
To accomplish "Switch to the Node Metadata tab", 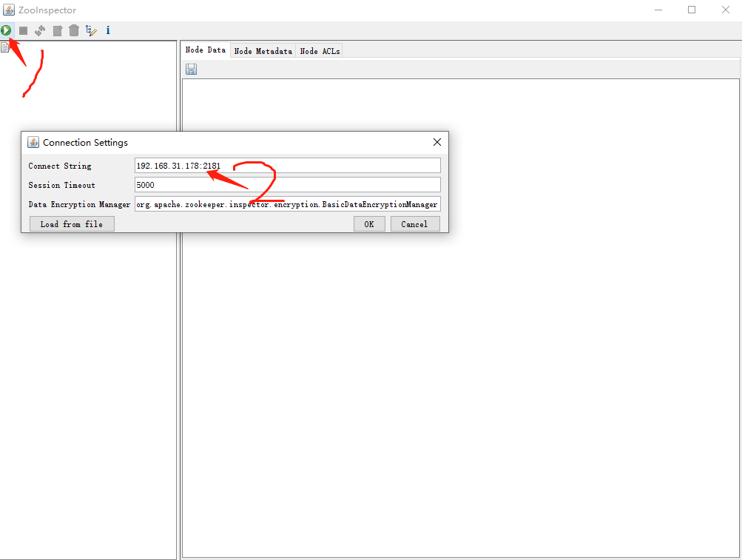I will pyautogui.click(x=263, y=51).
